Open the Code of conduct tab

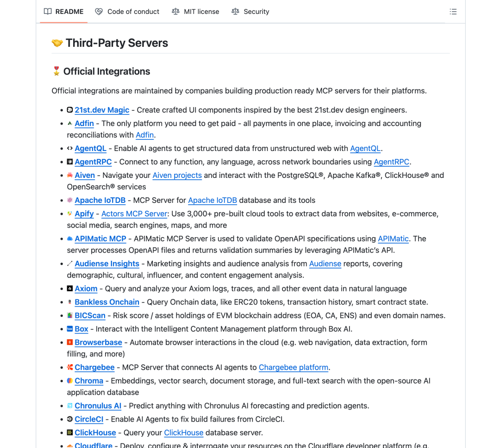click(x=127, y=12)
